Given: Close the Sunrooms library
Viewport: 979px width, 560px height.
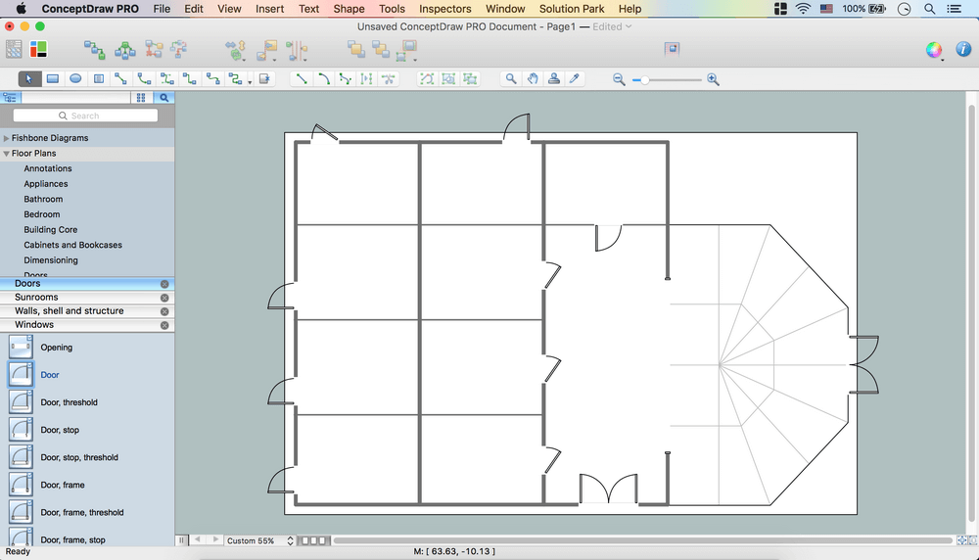Looking at the screenshot, I should [x=164, y=298].
